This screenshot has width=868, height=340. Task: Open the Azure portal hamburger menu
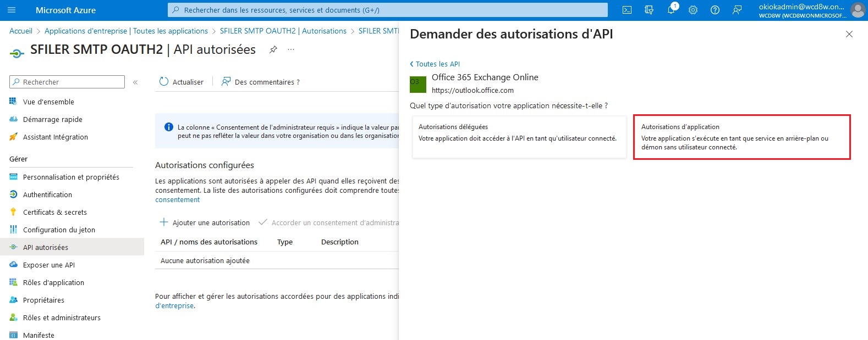pos(12,10)
